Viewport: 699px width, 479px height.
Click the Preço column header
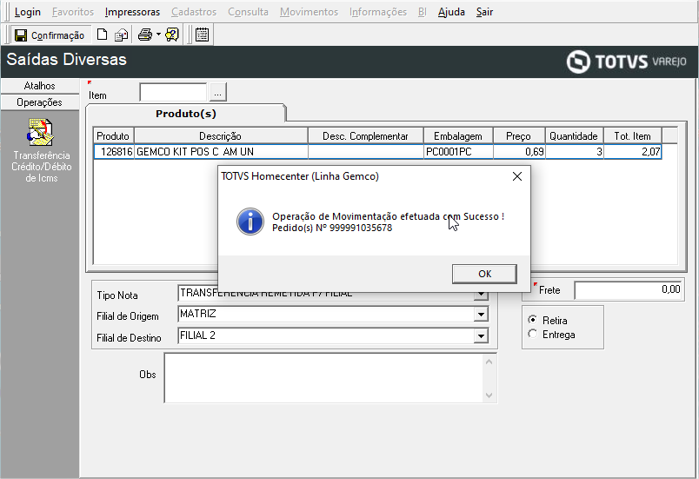[519, 136]
